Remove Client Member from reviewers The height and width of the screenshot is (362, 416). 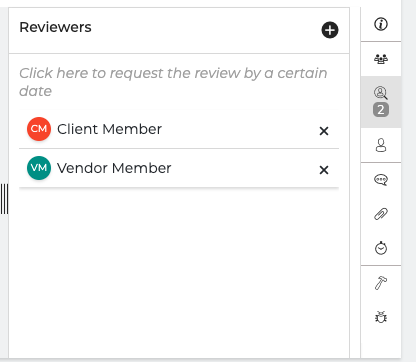coord(324,131)
